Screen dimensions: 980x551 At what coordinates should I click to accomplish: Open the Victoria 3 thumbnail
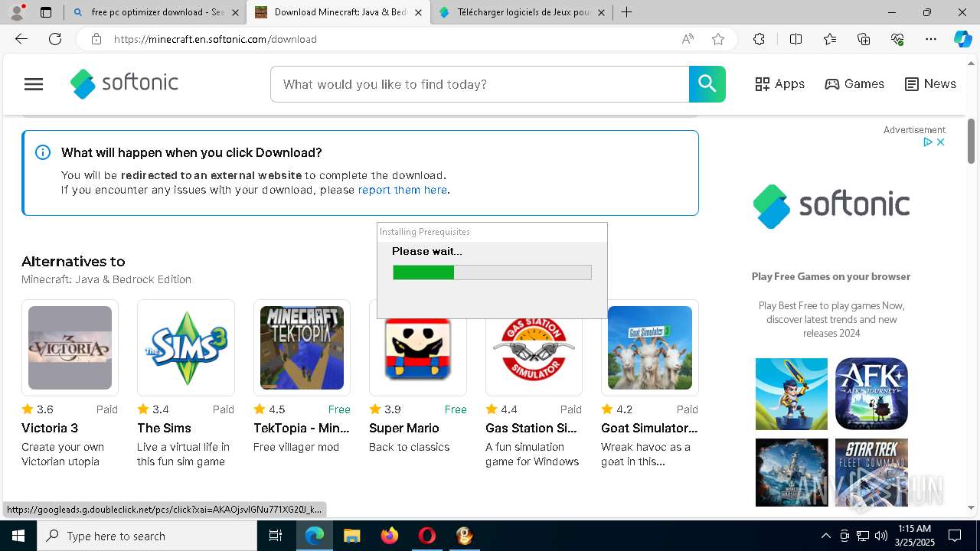[x=70, y=347]
